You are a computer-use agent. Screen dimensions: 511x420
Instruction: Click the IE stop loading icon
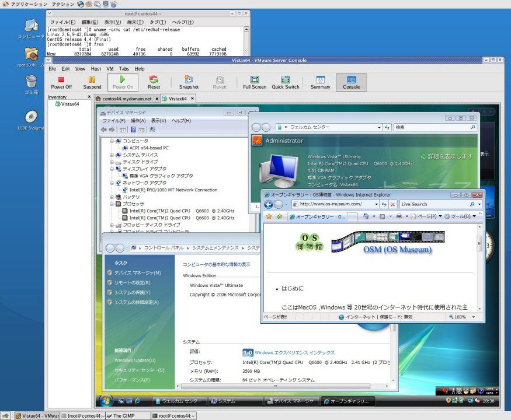click(x=392, y=204)
